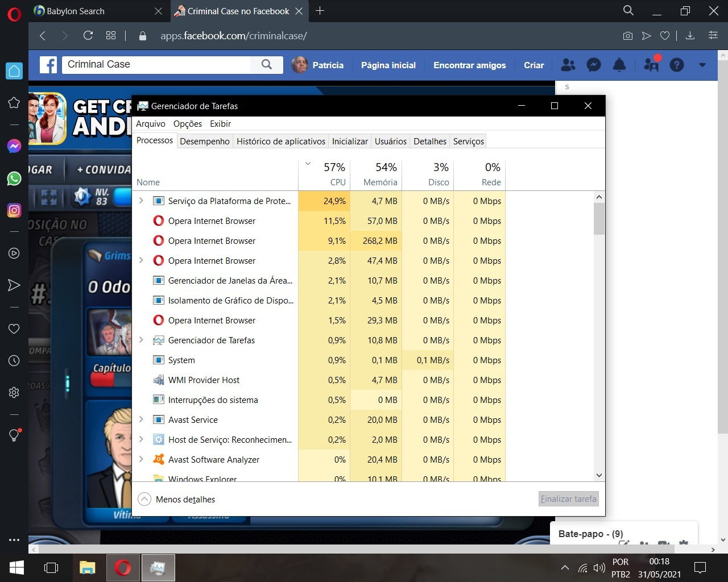Sort processes by Disco column
The width and height of the screenshot is (728, 582).
428,174
